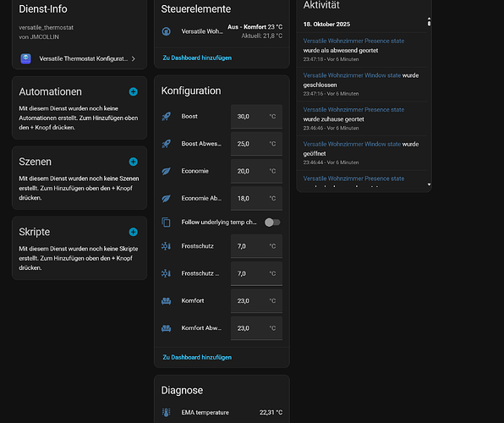Click Zu Dashboard hinzufügen under Steuerelemente
Viewport: 504px width, 423px height.
click(197, 58)
